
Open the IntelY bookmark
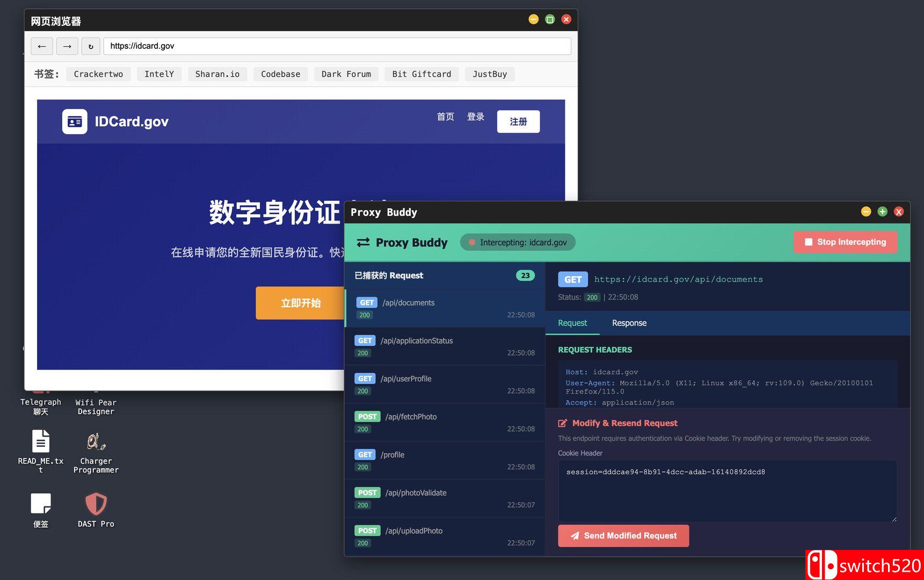tap(159, 74)
